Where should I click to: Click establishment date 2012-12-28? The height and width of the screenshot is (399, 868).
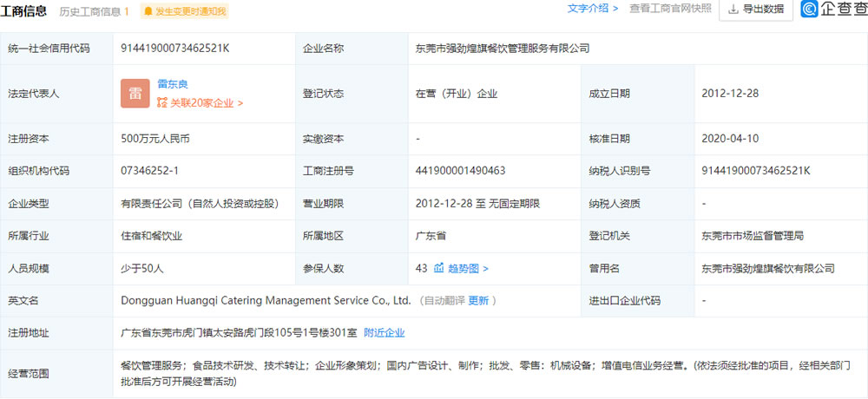point(730,94)
